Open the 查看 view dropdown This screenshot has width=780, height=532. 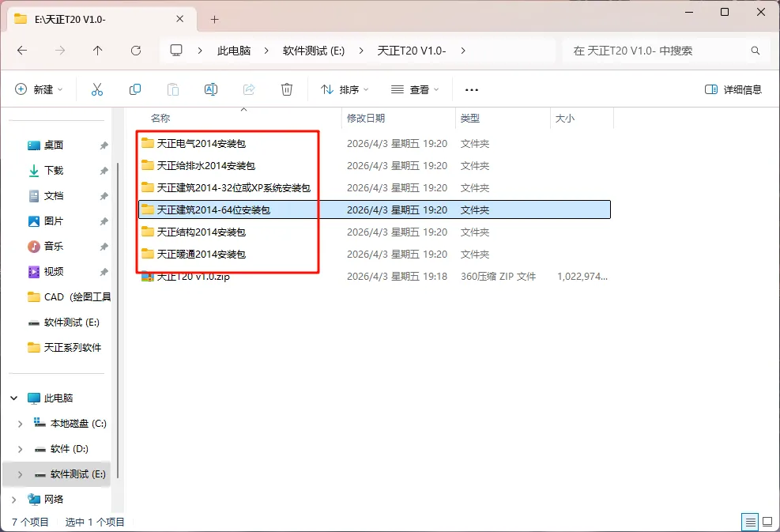point(415,89)
